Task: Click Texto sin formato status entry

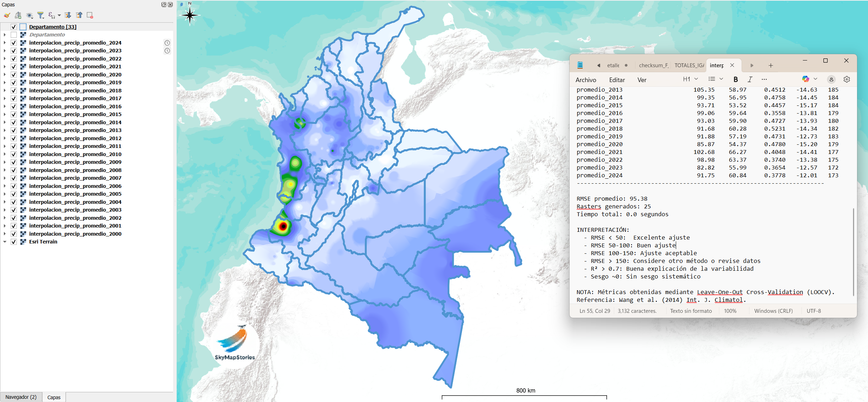Action: click(x=691, y=311)
